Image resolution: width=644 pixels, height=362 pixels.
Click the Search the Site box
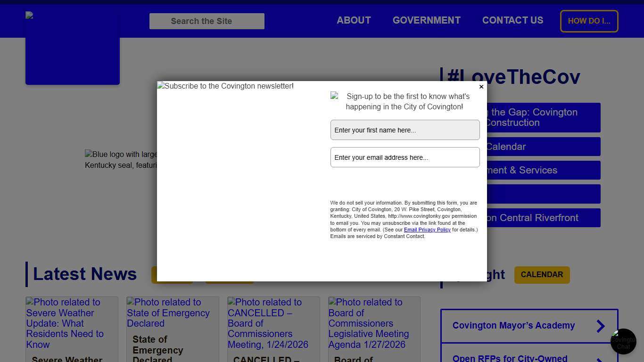pos(206,21)
